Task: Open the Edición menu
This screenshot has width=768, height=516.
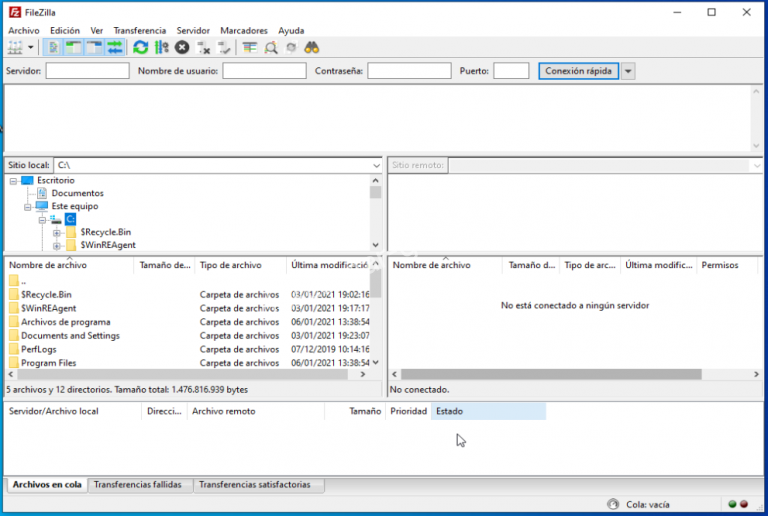Action: (x=65, y=30)
